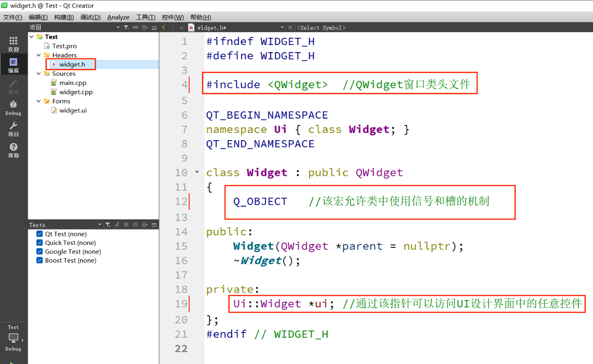The width and height of the screenshot is (593, 364).
Task: Open the widget.h* open documents dropdown
Action: pyautogui.click(x=282, y=28)
